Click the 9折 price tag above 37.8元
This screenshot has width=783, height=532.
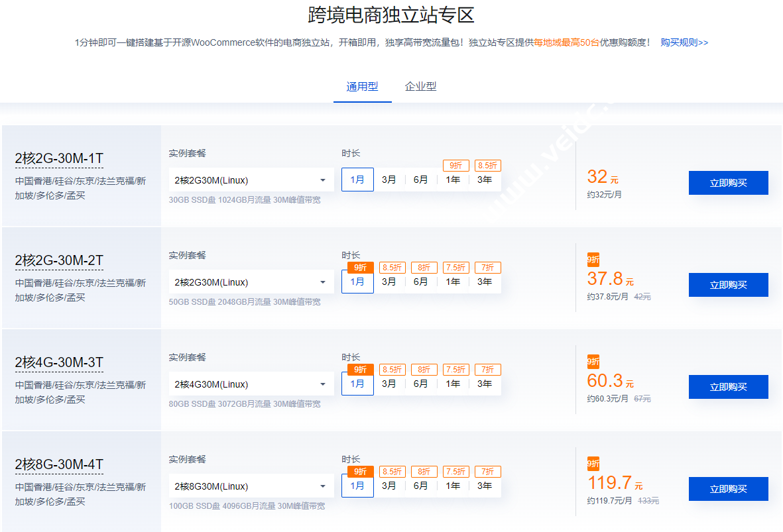coord(593,260)
